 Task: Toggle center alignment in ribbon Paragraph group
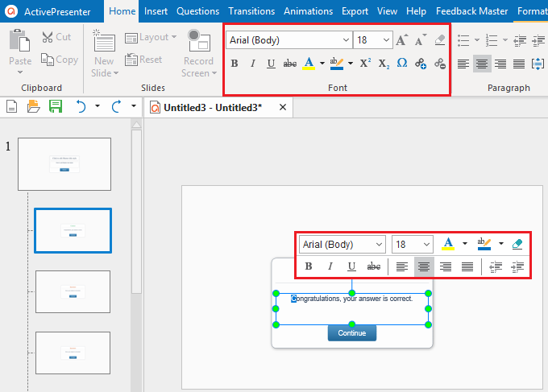tap(482, 64)
